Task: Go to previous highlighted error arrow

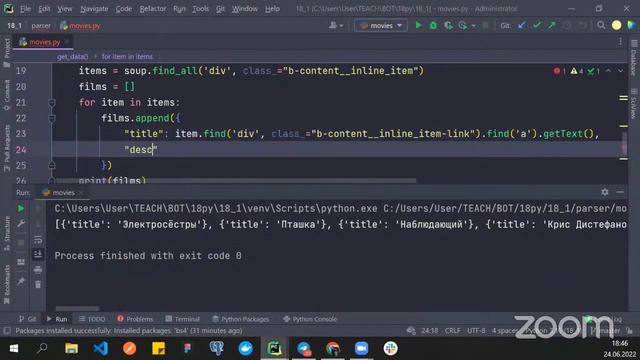Action: click(x=608, y=71)
